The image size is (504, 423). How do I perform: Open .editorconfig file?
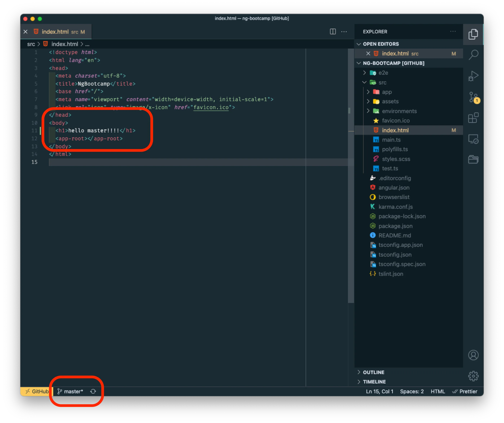[x=408, y=178]
